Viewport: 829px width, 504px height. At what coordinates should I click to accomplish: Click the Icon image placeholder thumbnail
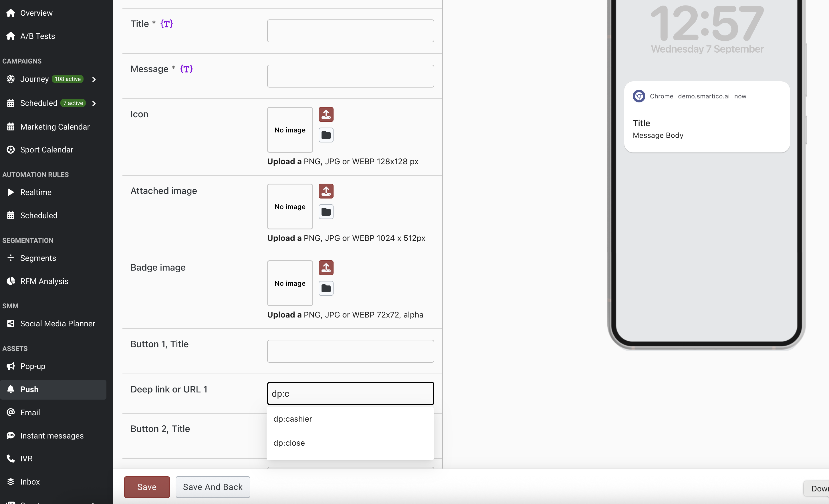point(290,130)
